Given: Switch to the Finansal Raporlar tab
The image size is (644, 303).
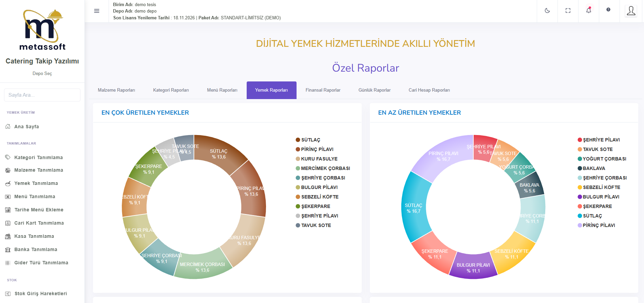Looking at the screenshot, I should click(x=323, y=90).
